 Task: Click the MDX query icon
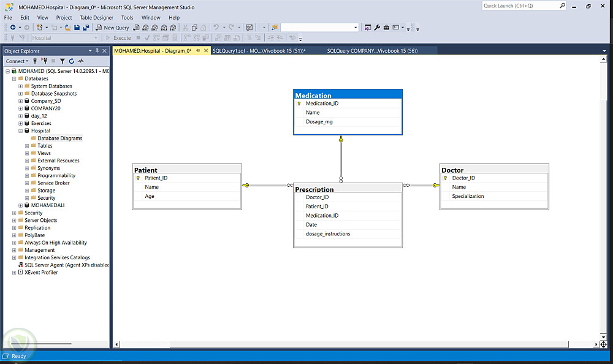tap(145, 28)
